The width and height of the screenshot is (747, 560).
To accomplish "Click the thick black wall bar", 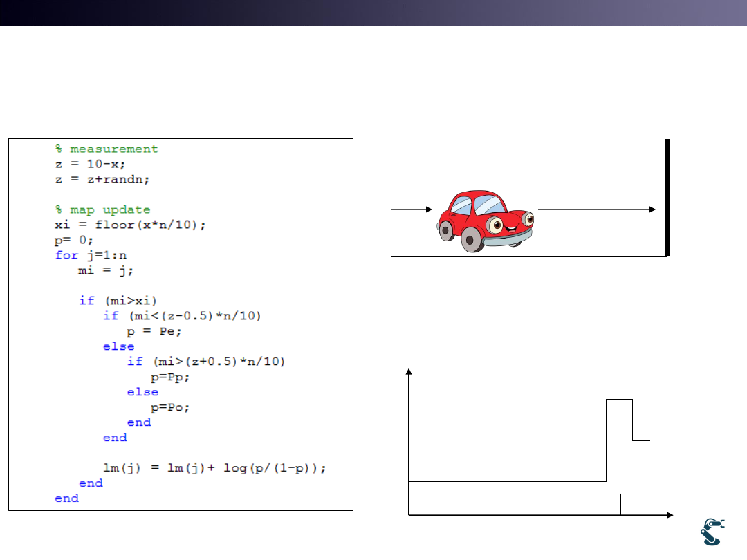I will [x=667, y=198].
